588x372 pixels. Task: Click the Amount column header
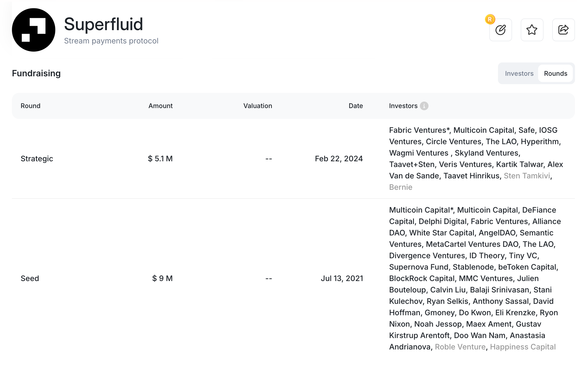160,106
